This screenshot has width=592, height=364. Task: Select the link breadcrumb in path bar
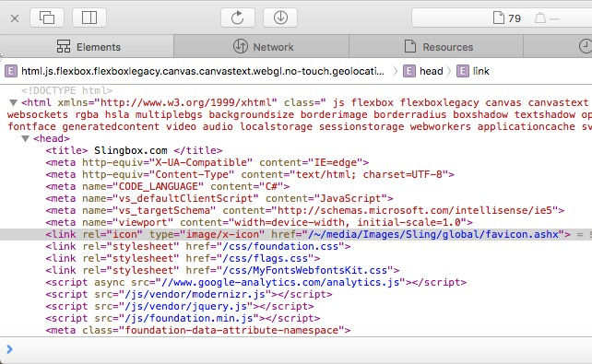(x=481, y=71)
